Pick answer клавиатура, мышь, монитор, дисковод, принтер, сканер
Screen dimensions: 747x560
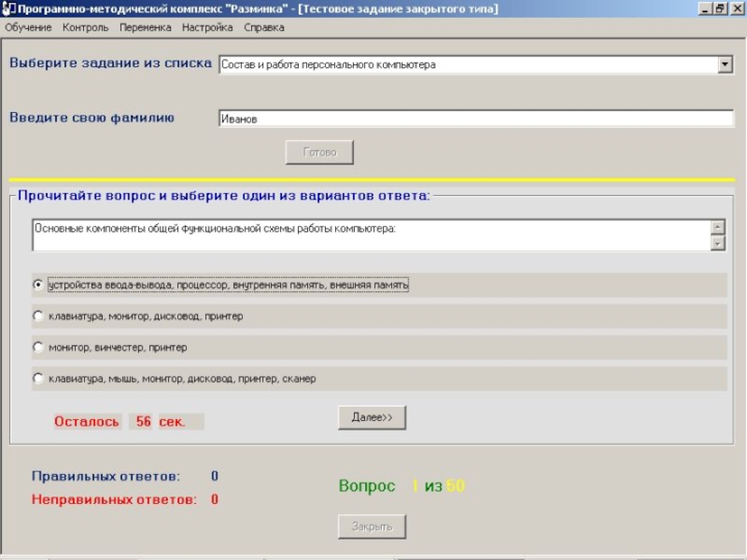pyautogui.click(x=38, y=379)
